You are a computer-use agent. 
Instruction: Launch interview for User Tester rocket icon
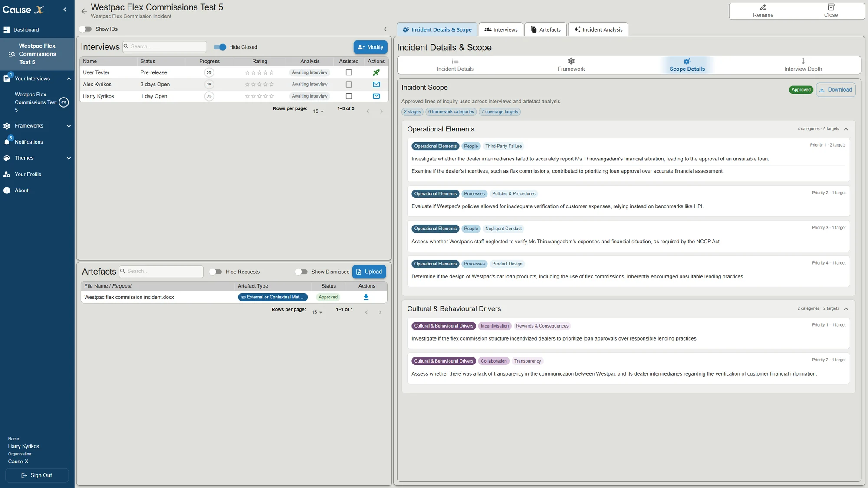coord(376,72)
